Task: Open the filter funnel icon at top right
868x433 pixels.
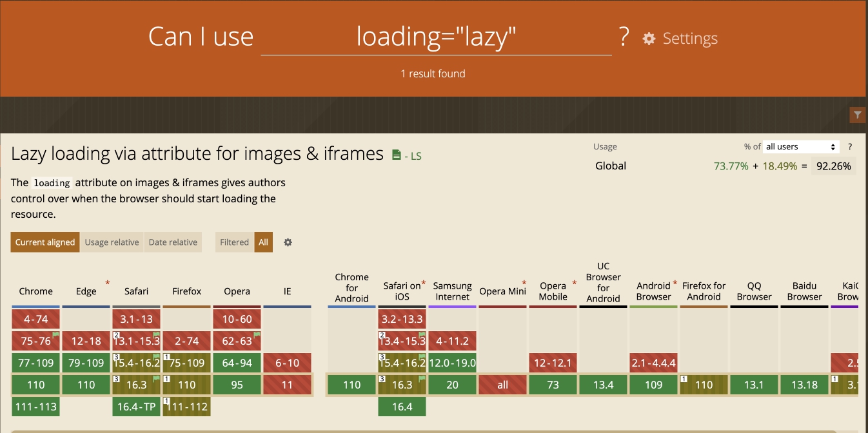Action: (x=857, y=115)
